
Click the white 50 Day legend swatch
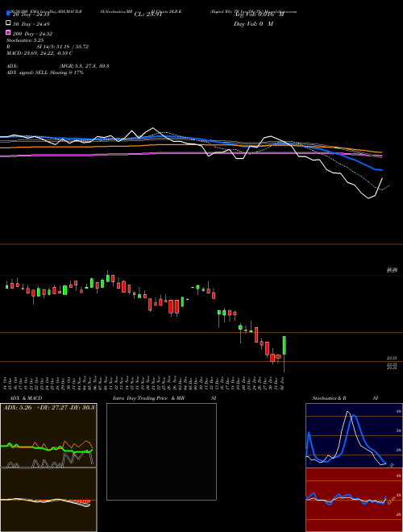tap(8, 23)
